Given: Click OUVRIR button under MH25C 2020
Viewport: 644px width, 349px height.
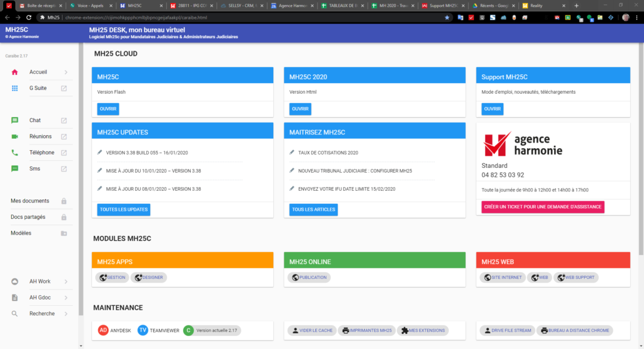Looking at the screenshot, I should point(300,109).
